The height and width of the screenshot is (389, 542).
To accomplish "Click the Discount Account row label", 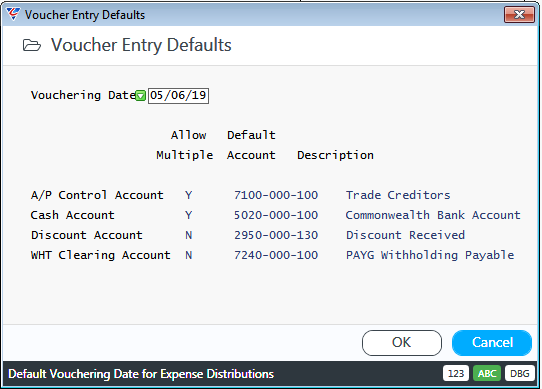I will coord(87,235).
